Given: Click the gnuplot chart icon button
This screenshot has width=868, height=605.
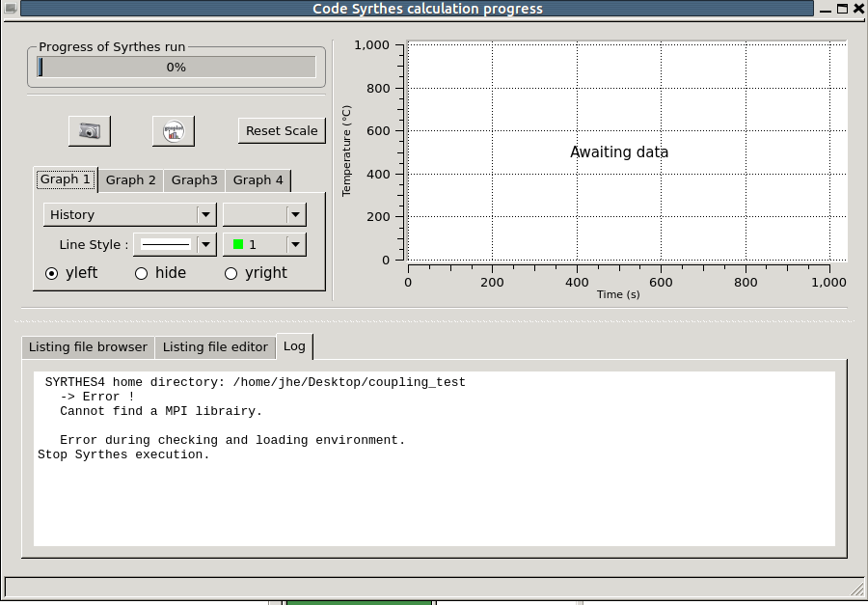Looking at the screenshot, I should [174, 131].
